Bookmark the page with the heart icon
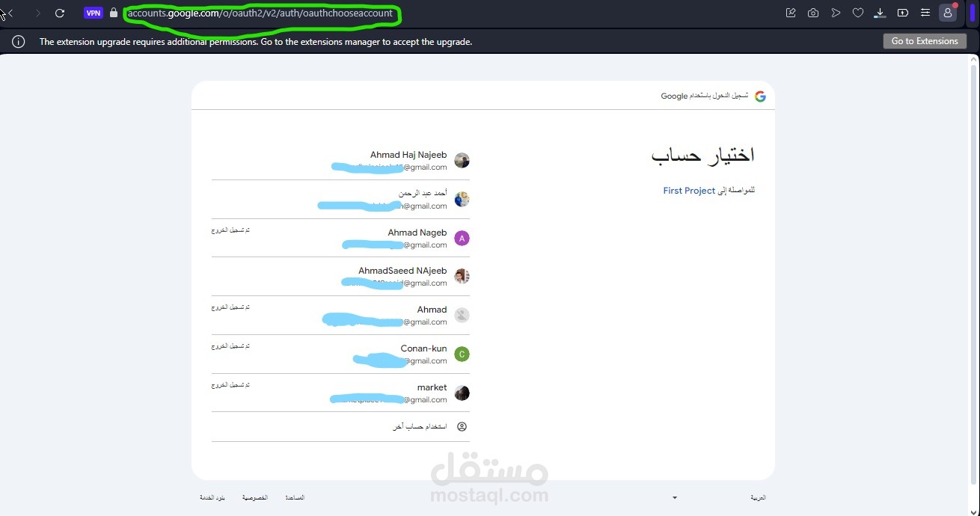This screenshot has height=516, width=980. point(858,13)
